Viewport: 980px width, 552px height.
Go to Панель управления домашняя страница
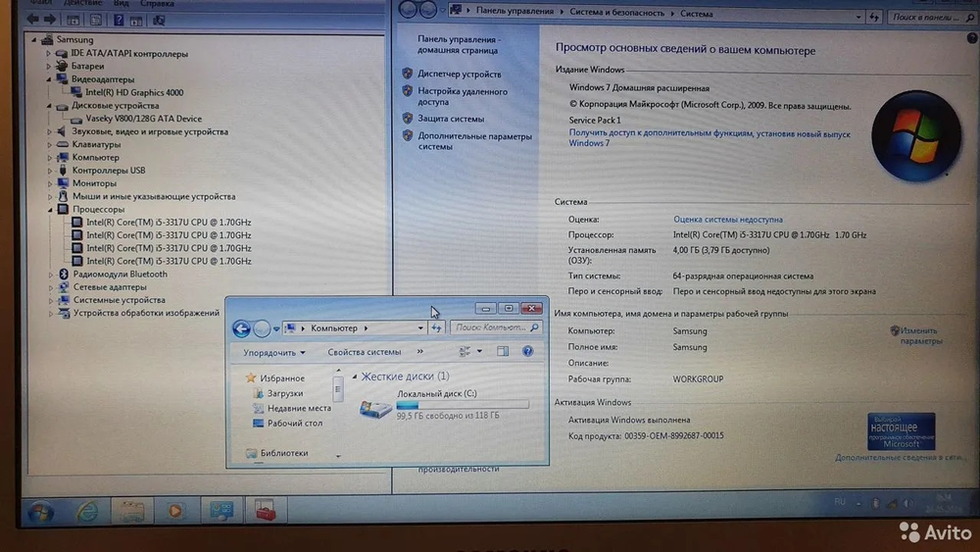(459, 44)
